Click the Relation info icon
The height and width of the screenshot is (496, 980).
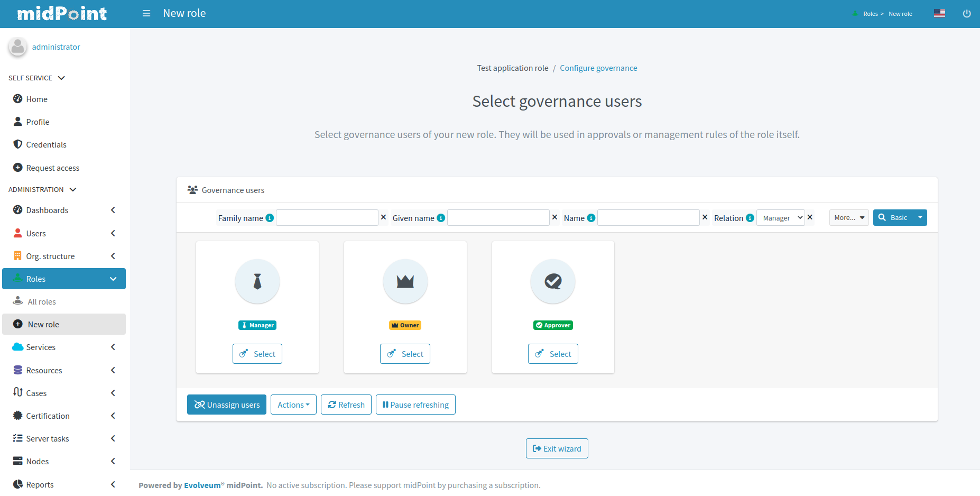coord(750,218)
